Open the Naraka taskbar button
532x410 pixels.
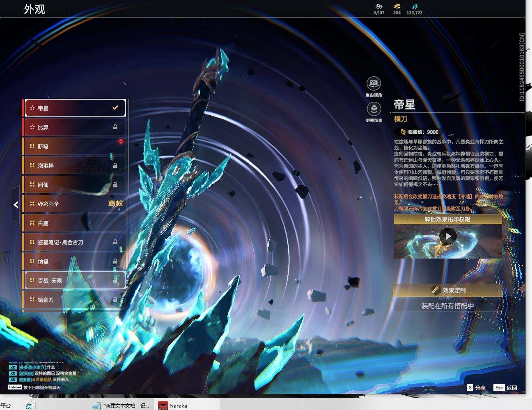(x=187, y=405)
